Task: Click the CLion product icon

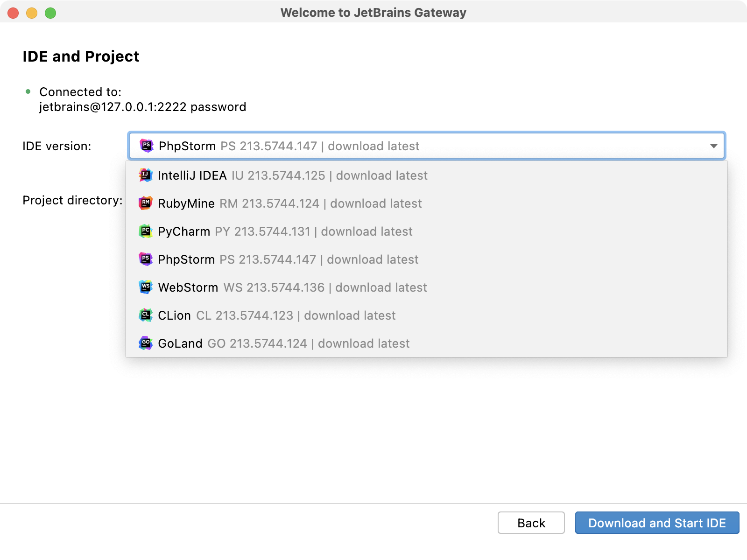Action: (146, 315)
